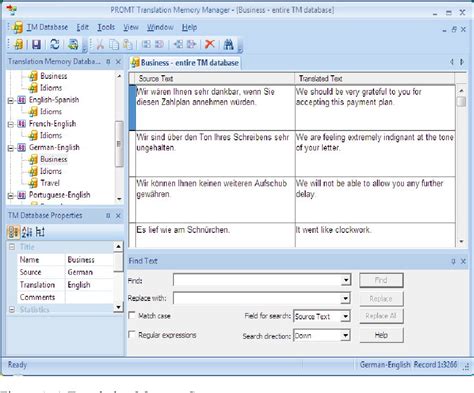
Task: Click the Copy toolbar icon
Action: [114, 44]
